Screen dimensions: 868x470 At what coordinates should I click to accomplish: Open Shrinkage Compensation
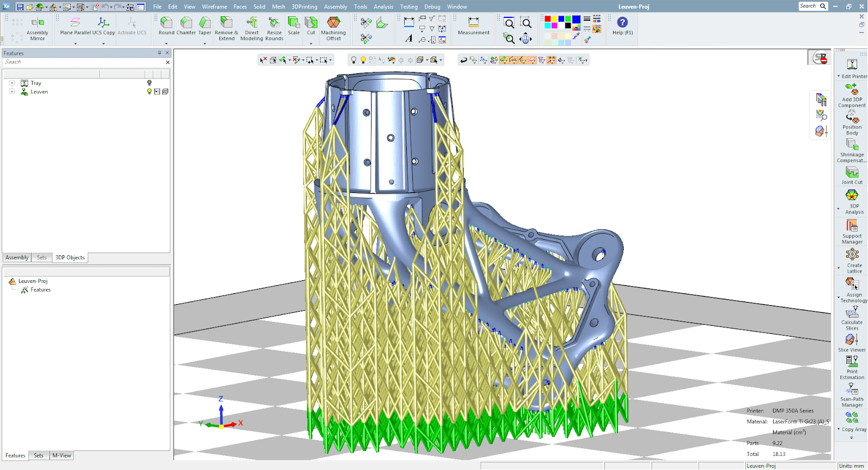[852, 151]
